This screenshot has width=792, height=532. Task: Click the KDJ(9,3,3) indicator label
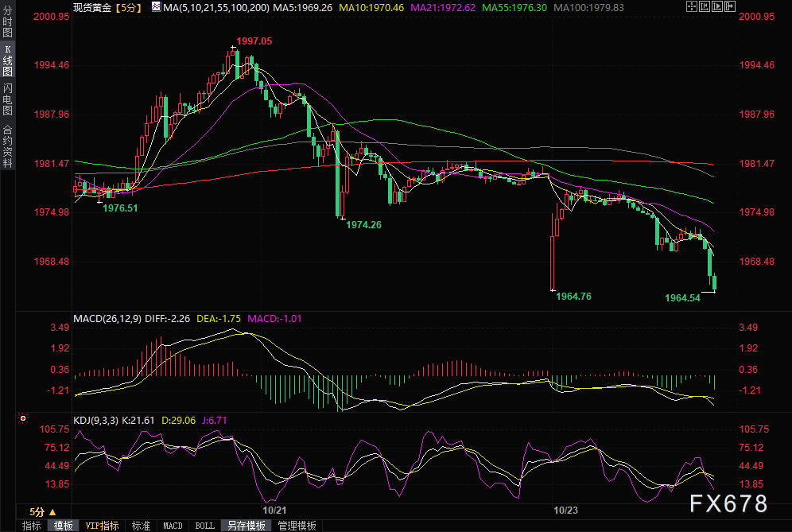click(96, 421)
